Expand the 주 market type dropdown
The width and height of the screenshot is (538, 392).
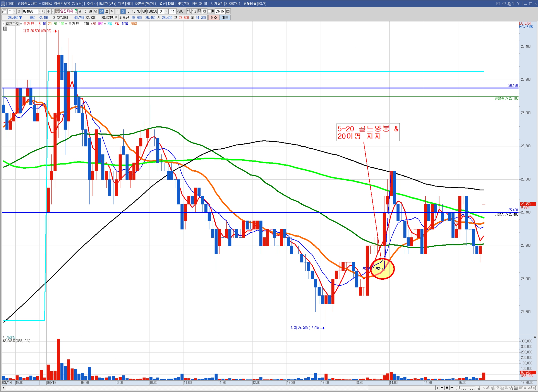coord(14,11)
